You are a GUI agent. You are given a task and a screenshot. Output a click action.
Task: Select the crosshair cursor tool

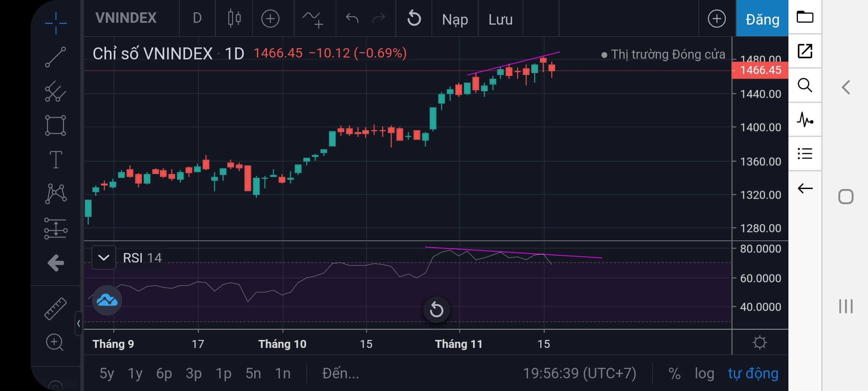(x=56, y=23)
